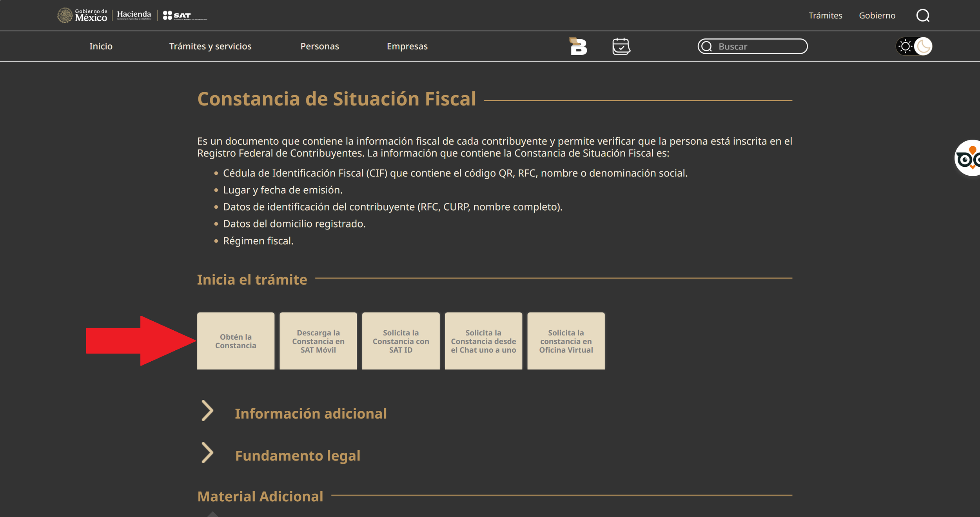
Task: Select Solicita la Constancia con SAT ID
Action: [x=401, y=341]
